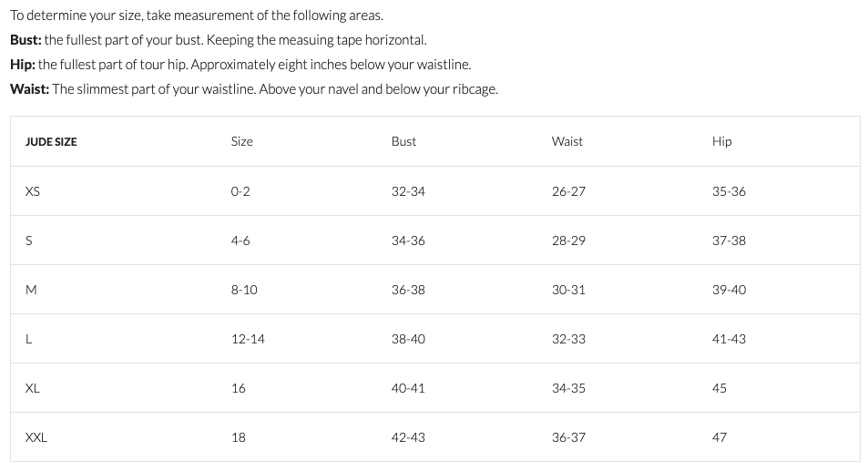Select the M size row label

[31, 290]
